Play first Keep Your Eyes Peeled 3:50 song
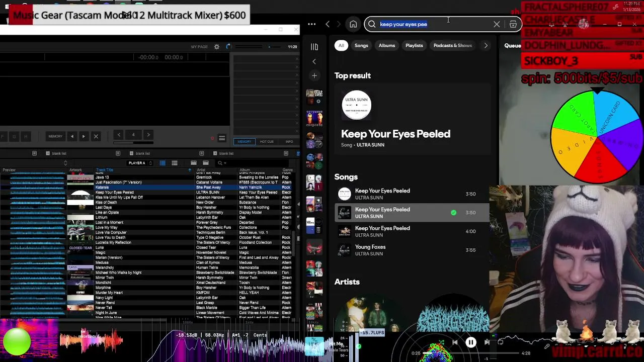Screen dimensions: 644x362 [x=412, y=194]
